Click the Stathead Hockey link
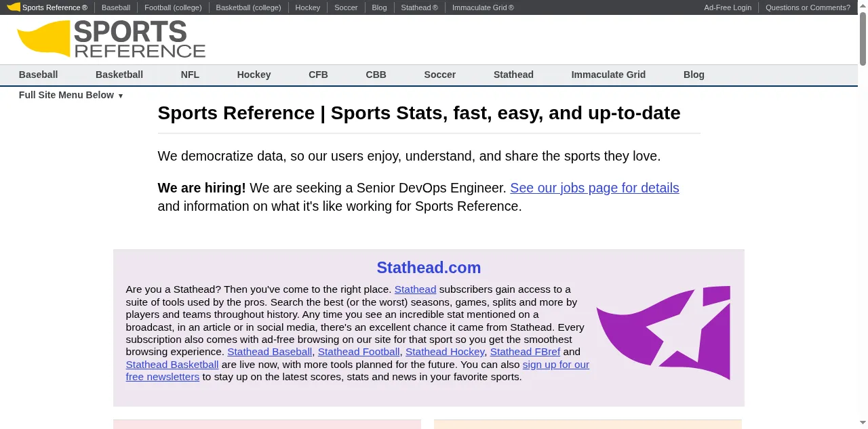The image size is (868, 429). 445,352
